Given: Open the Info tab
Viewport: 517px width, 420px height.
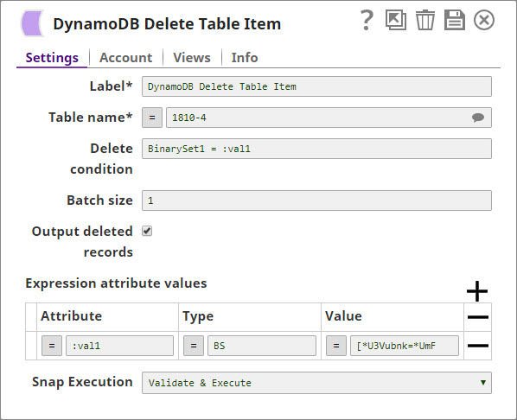Looking at the screenshot, I should point(245,58).
